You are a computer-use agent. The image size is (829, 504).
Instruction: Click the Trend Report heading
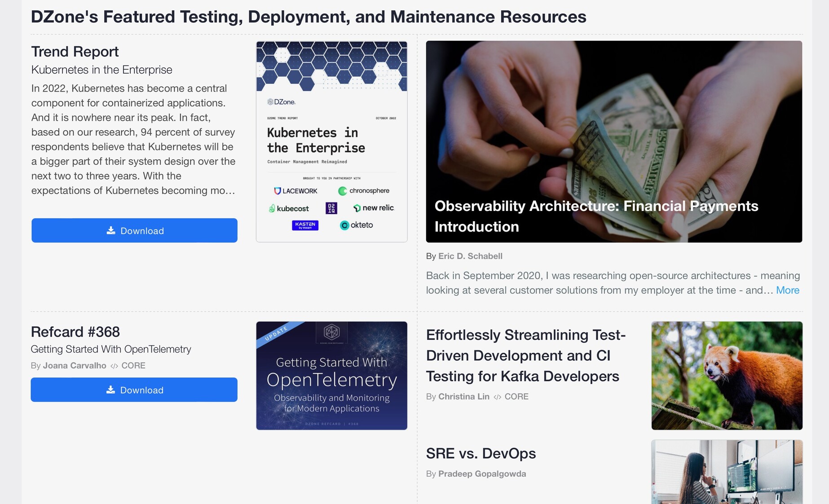tap(75, 52)
